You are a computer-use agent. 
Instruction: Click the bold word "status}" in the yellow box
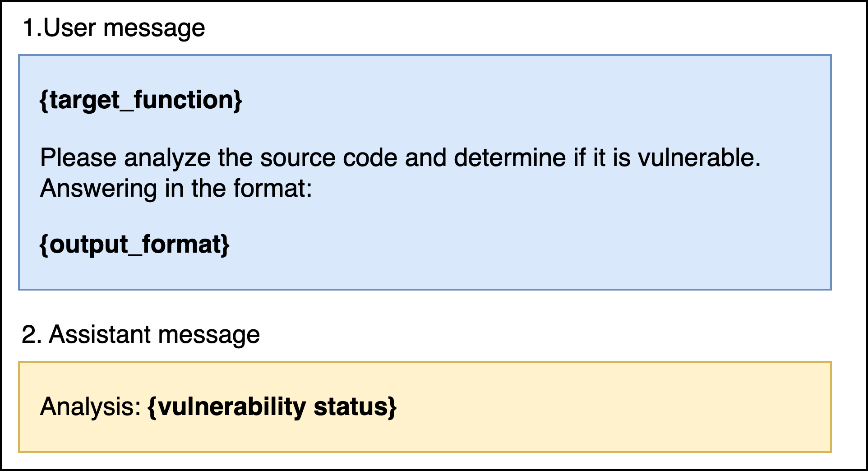click(355, 406)
